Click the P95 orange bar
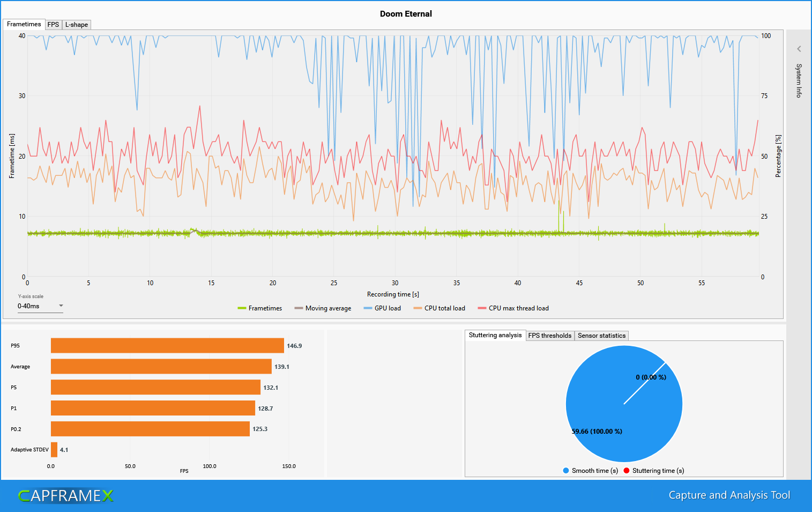 167,346
